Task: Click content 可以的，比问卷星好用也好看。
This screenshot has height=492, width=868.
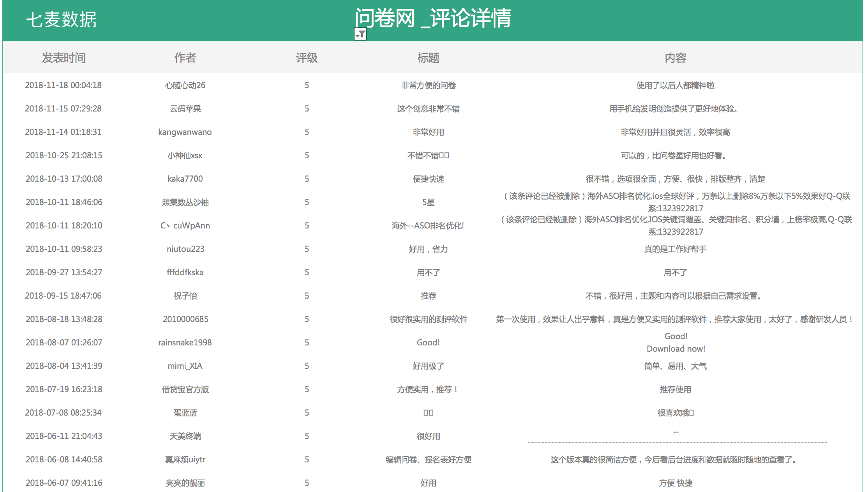Action: point(674,156)
